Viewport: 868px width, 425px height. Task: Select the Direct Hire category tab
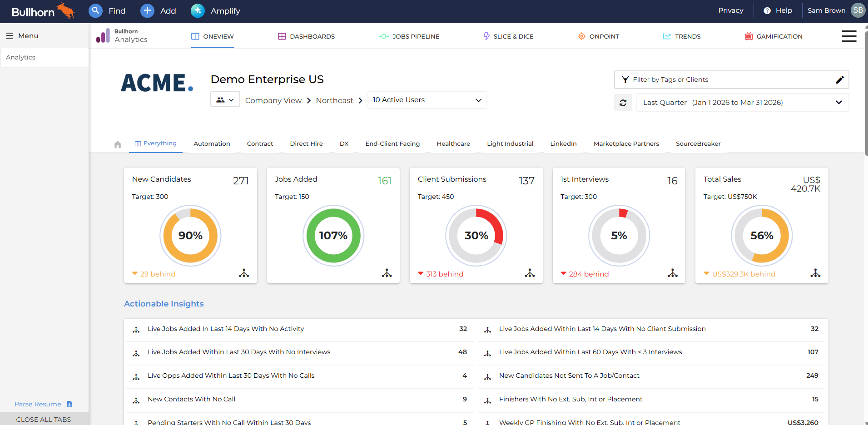tap(307, 143)
